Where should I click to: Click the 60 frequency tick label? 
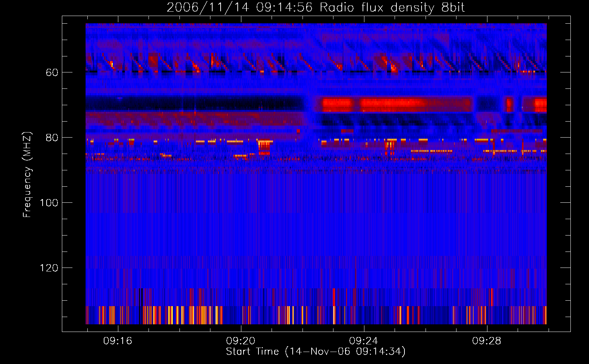(52, 72)
